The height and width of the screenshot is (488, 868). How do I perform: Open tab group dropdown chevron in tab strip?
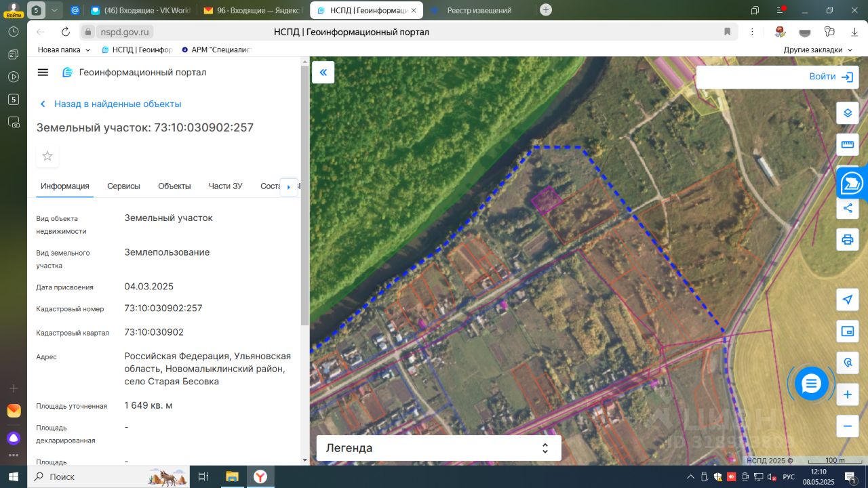54,10
